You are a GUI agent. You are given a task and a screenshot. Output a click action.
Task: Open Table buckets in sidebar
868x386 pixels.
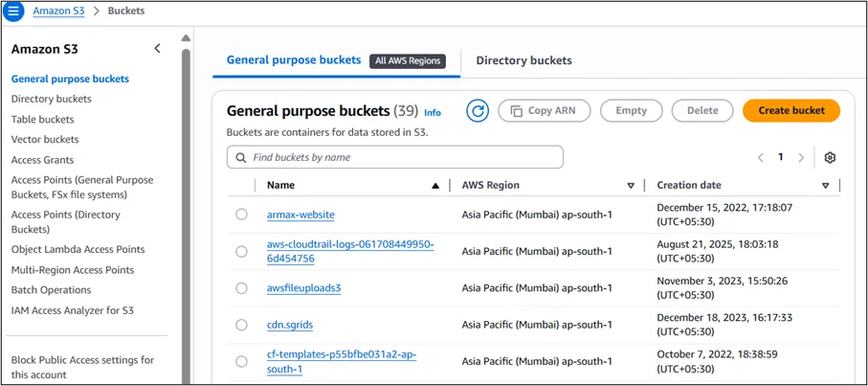click(x=43, y=119)
